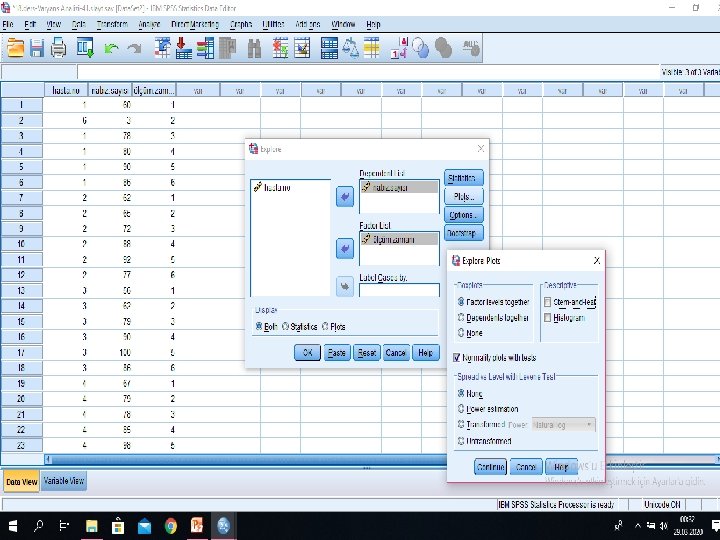The width and height of the screenshot is (720, 540).
Task: Open the Recall recently used dialogs icon
Action: (x=85, y=48)
